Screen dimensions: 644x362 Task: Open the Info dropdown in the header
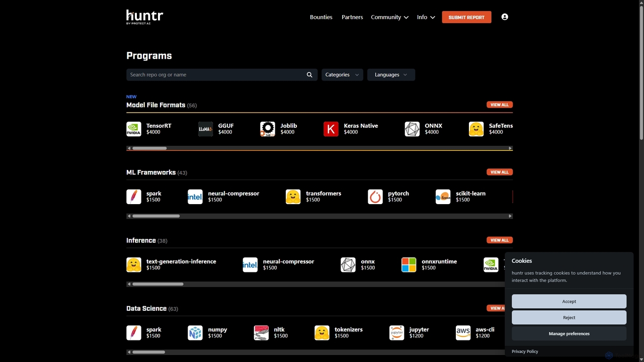[426, 17]
